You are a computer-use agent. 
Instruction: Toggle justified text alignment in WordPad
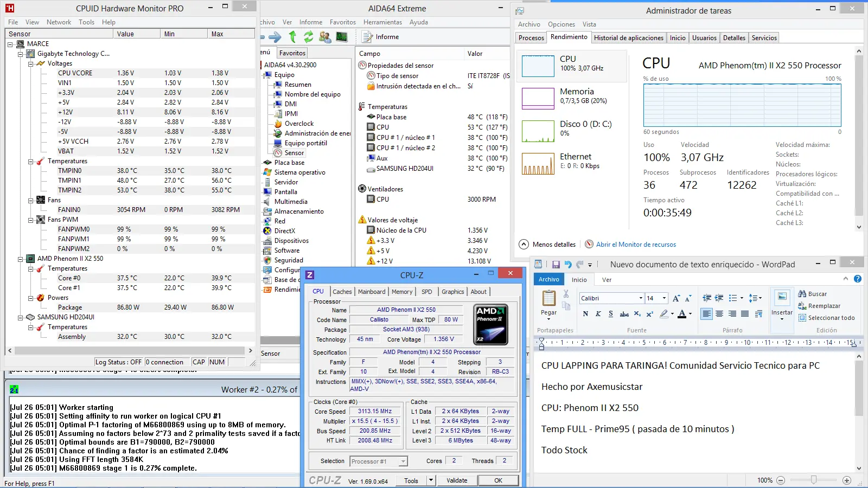pyautogui.click(x=745, y=313)
